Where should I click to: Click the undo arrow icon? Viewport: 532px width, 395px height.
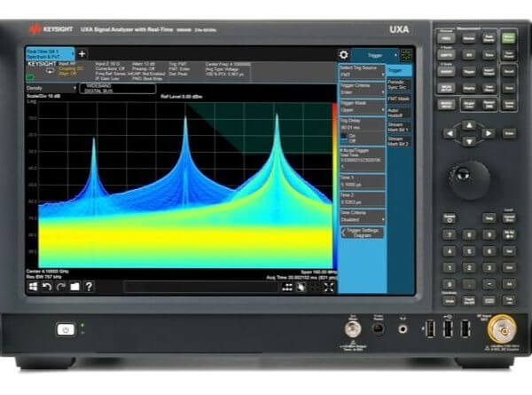pyautogui.click(x=46, y=287)
